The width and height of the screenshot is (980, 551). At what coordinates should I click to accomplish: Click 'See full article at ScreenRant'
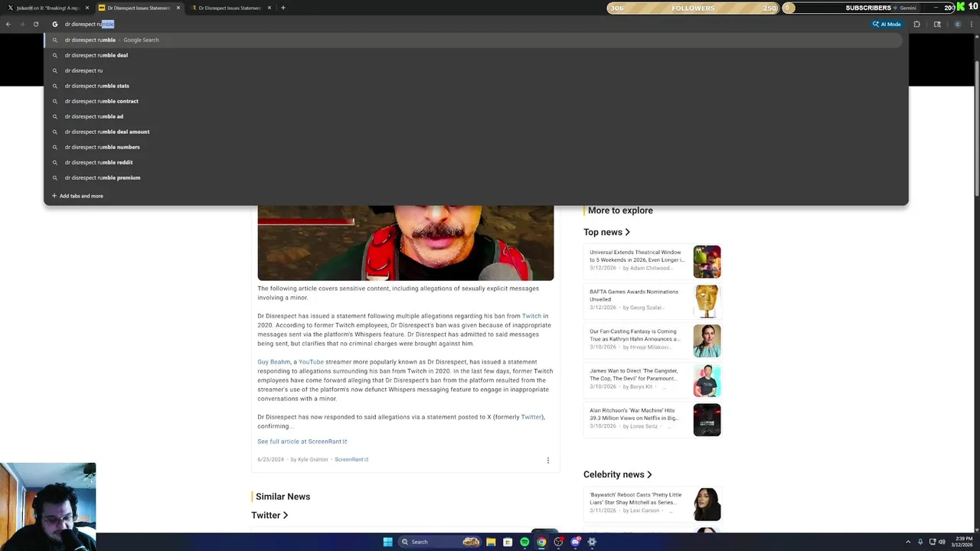302,442
